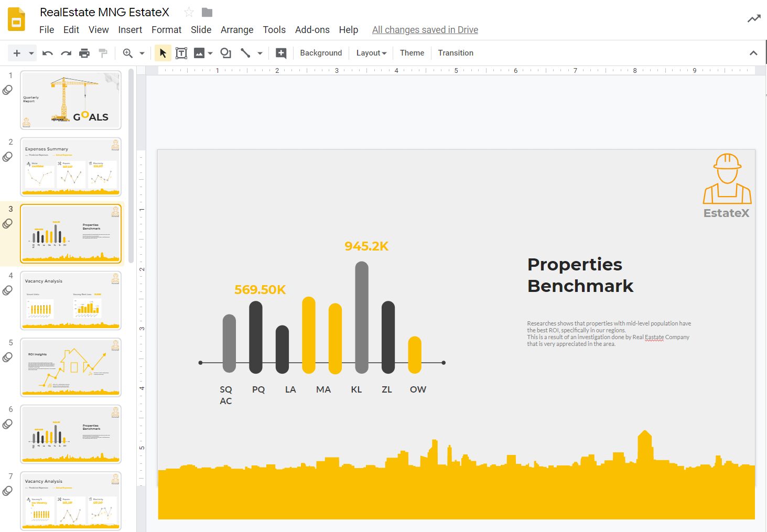Select the Vacancy Analysis slide 4 thumbnail
Screen dimensions: 767x532
click(x=71, y=300)
